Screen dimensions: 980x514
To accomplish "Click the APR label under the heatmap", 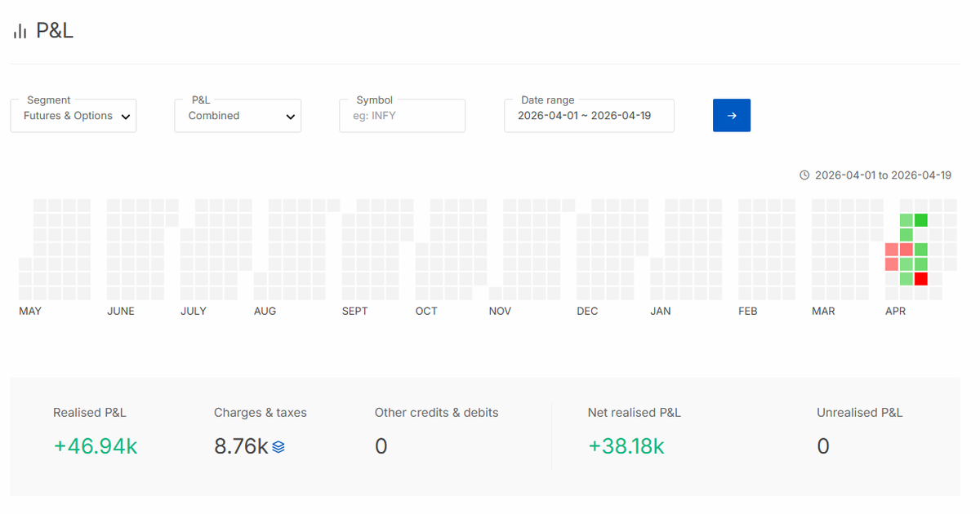I will (895, 311).
